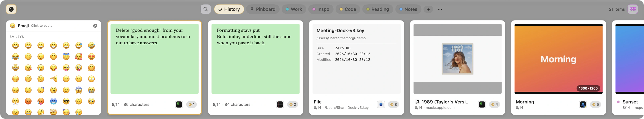Click the paw badge numbered 1
Viewport: 644px width, 119px height.
pos(192,105)
